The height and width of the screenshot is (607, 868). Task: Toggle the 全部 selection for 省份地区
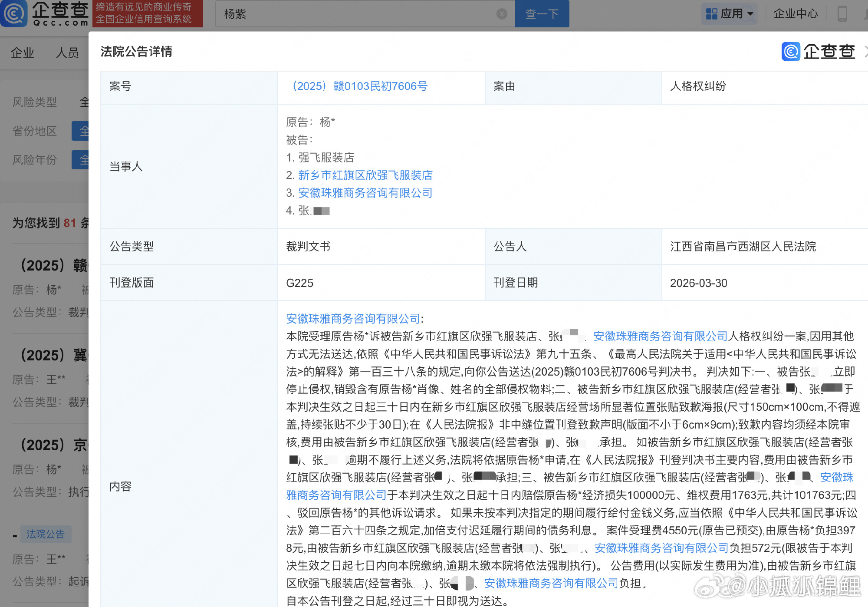pos(85,131)
